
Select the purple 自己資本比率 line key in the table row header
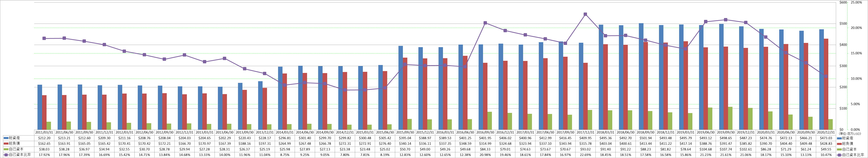6,155
